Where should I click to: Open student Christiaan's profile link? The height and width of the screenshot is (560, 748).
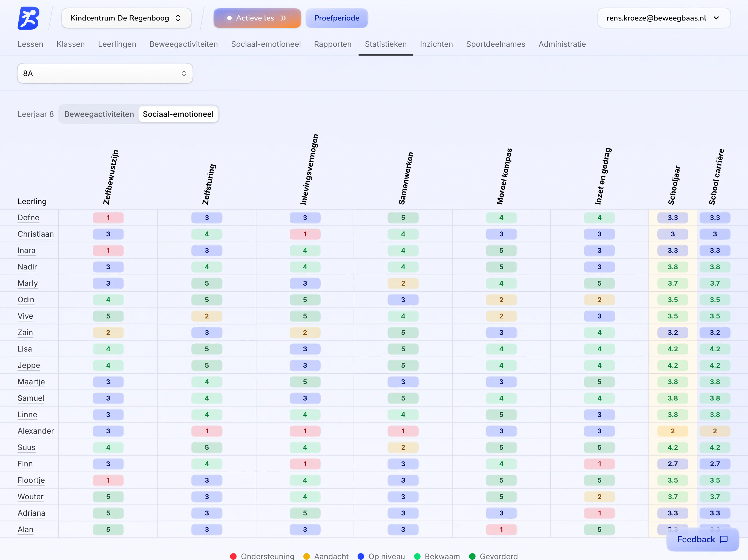(36, 234)
